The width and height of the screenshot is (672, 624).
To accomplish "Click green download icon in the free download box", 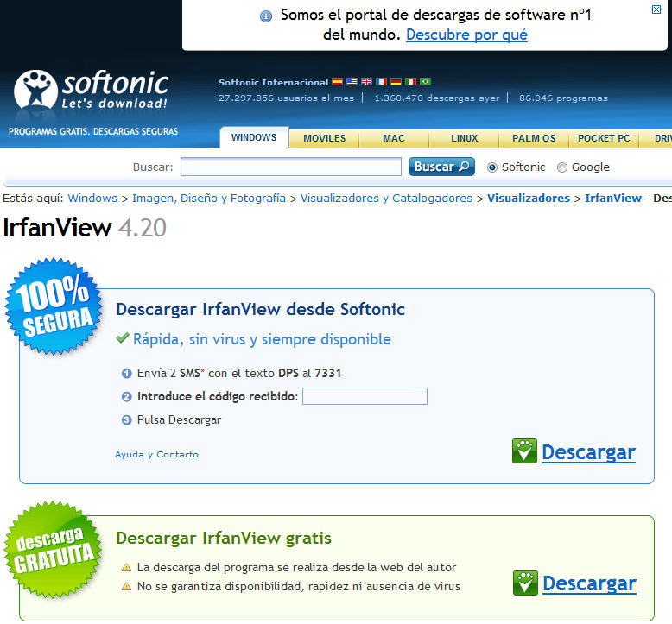I will pos(525,583).
